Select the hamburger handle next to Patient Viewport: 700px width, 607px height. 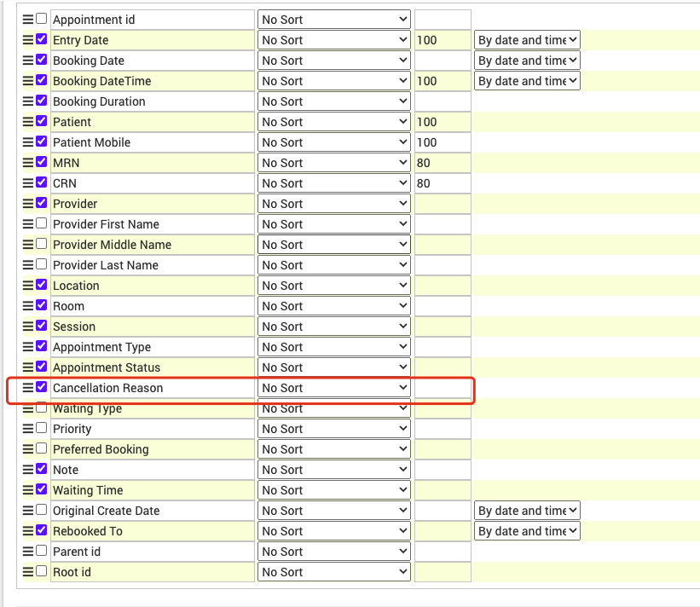coord(28,122)
